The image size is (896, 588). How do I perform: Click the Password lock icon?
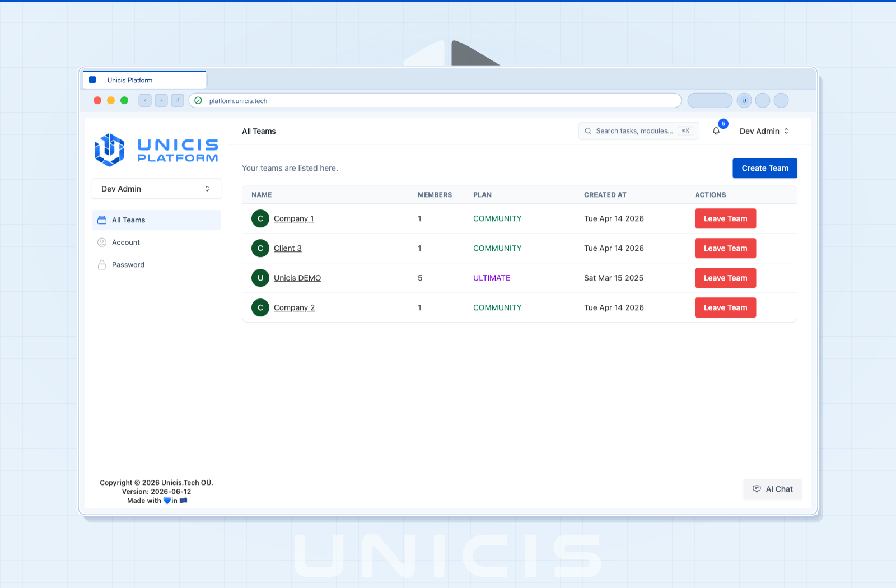[102, 265]
